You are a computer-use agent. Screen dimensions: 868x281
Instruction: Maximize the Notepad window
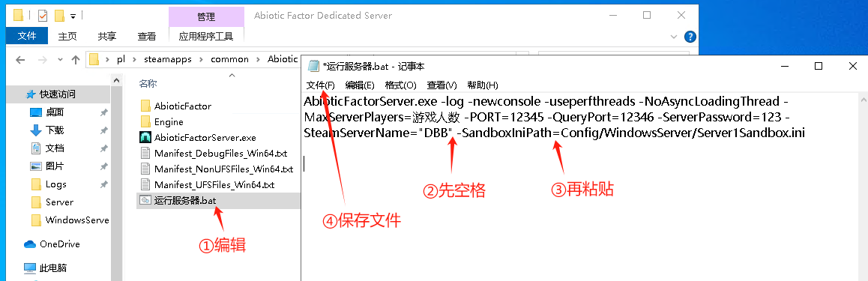click(x=819, y=66)
